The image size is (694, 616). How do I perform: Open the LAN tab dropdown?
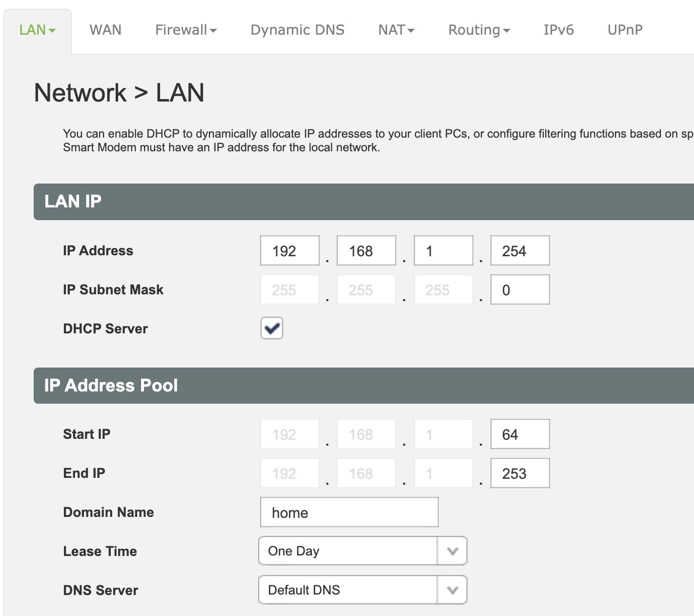[38, 30]
